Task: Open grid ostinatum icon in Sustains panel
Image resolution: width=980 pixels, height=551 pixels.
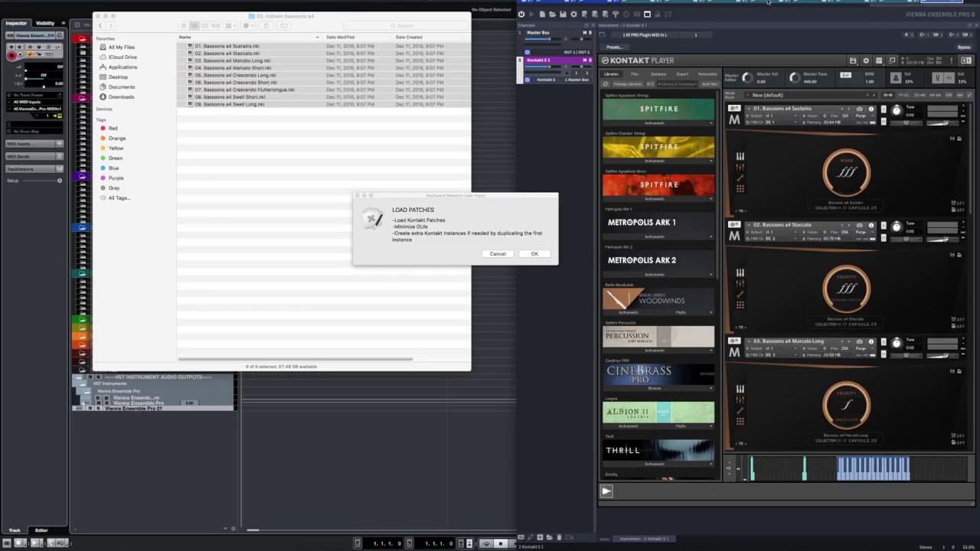Action: pos(740,189)
